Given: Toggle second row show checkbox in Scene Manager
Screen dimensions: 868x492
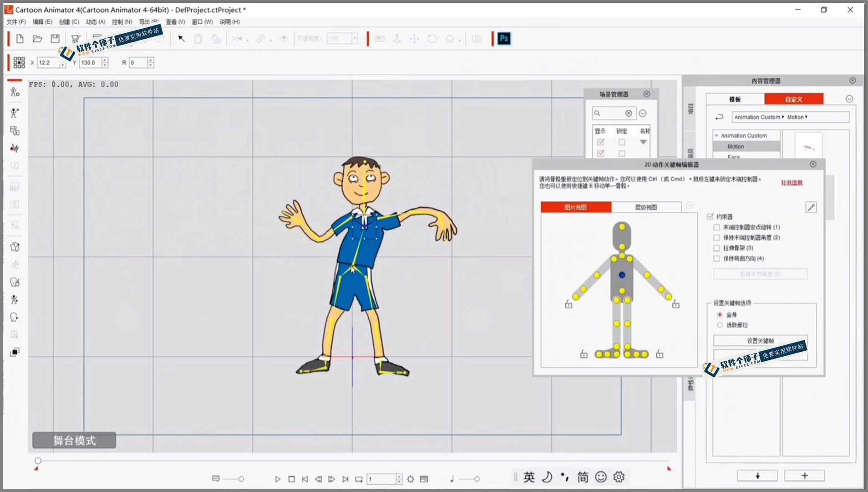Looking at the screenshot, I should click(x=600, y=153).
